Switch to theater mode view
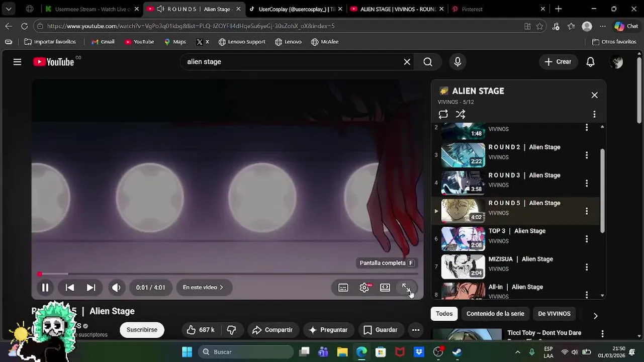 385,288
